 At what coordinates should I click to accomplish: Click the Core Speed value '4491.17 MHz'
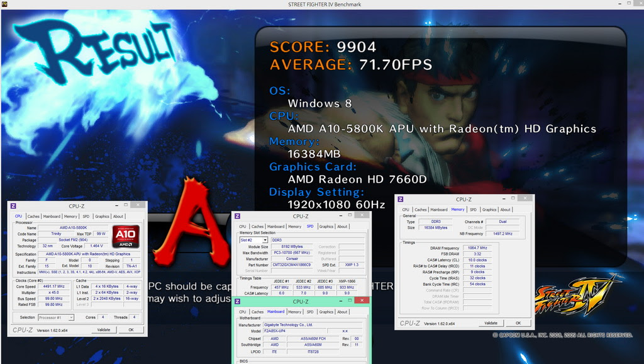point(54,287)
